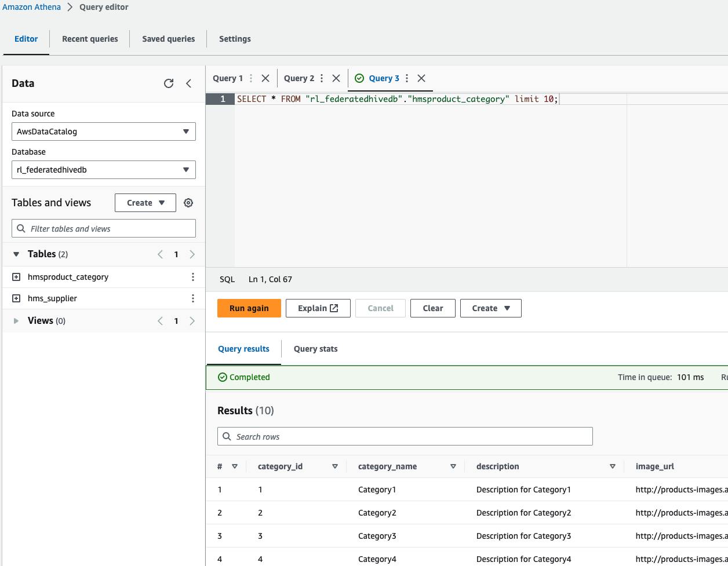
Task: Collapse the Data side panel
Action: tap(189, 83)
